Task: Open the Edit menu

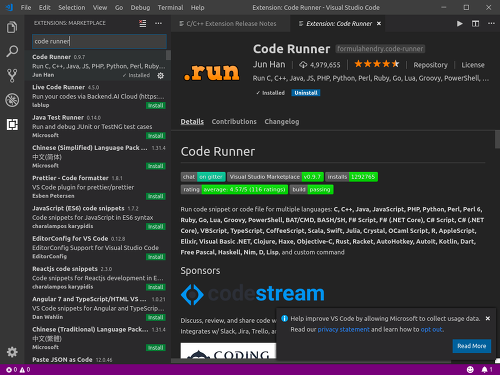Action: (x=44, y=7)
